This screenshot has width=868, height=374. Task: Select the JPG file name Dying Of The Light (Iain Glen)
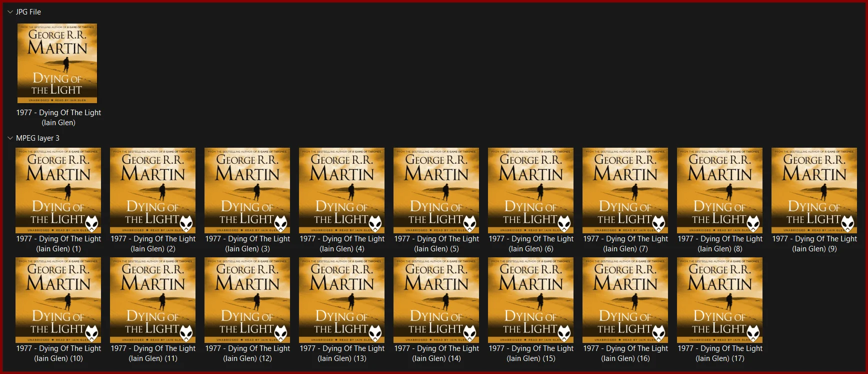(58, 118)
